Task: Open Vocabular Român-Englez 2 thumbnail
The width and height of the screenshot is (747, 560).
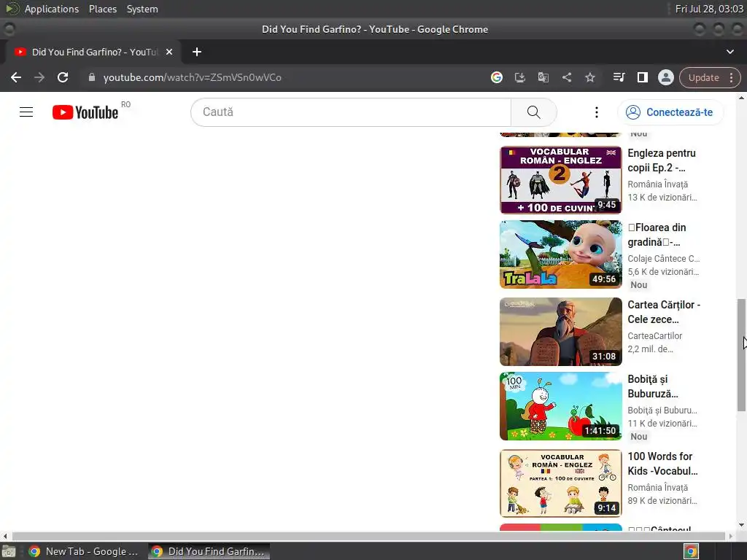Action: [x=561, y=180]
